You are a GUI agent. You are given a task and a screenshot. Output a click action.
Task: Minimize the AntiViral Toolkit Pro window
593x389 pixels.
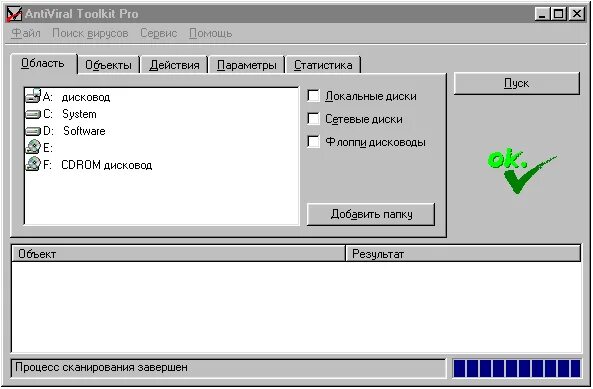click(x=542, y=14)
